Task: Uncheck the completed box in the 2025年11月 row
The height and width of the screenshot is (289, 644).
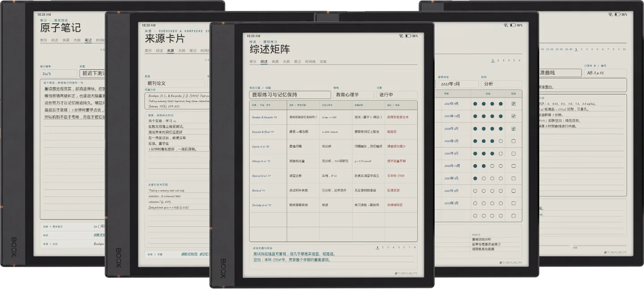Action: [x=513, y=116]
